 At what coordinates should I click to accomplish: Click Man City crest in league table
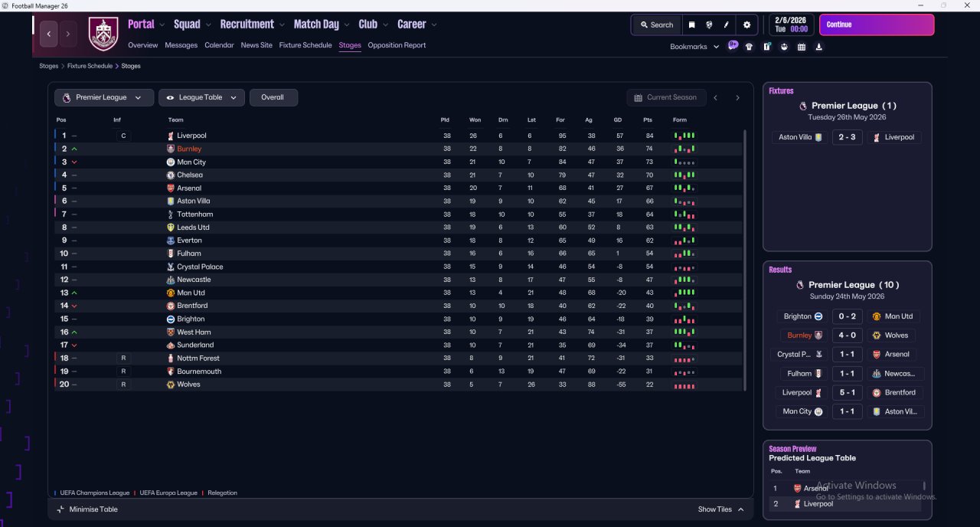pos(171,162)
